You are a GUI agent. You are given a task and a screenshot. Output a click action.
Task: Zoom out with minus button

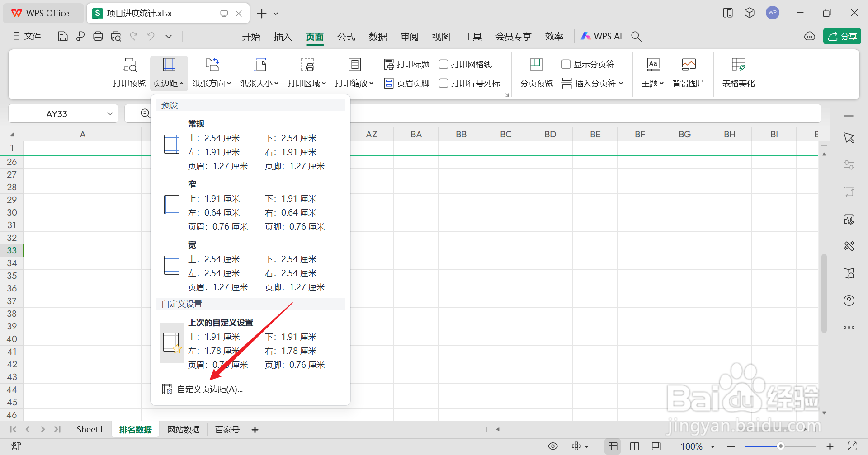(731, 446)
